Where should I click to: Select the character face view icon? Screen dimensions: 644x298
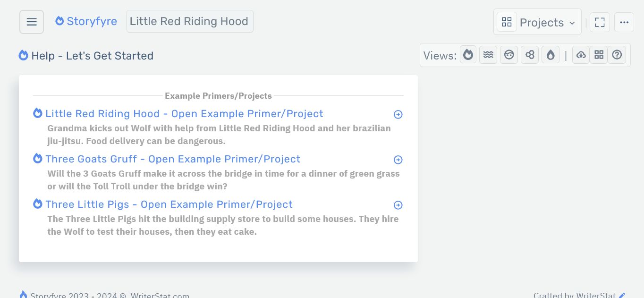[x=509, y=54]
